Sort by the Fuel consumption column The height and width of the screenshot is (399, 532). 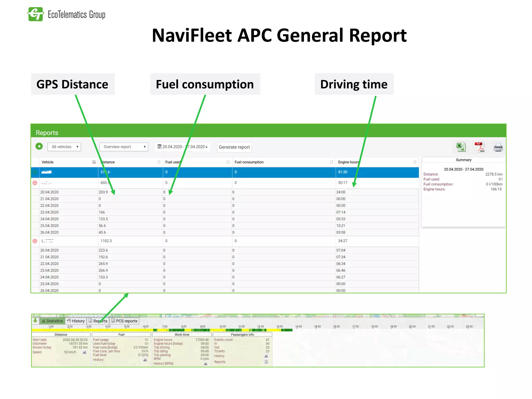point(331,162)
